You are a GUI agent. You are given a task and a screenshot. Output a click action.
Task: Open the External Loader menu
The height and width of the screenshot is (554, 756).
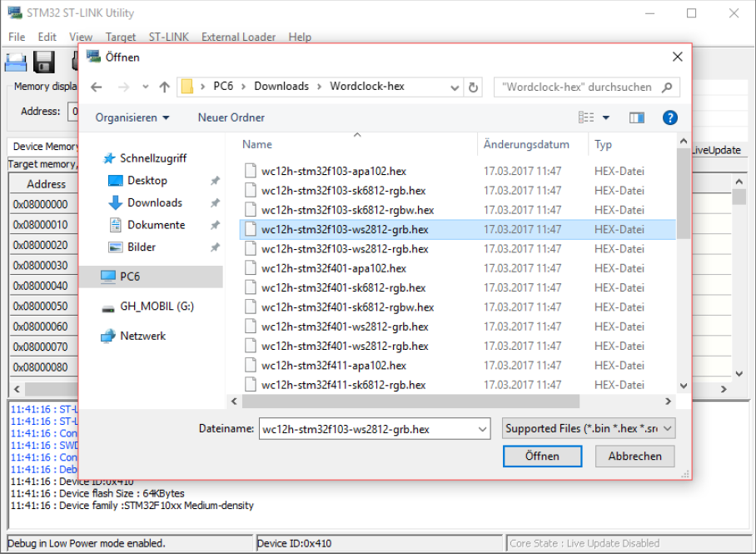coord(238,37)
